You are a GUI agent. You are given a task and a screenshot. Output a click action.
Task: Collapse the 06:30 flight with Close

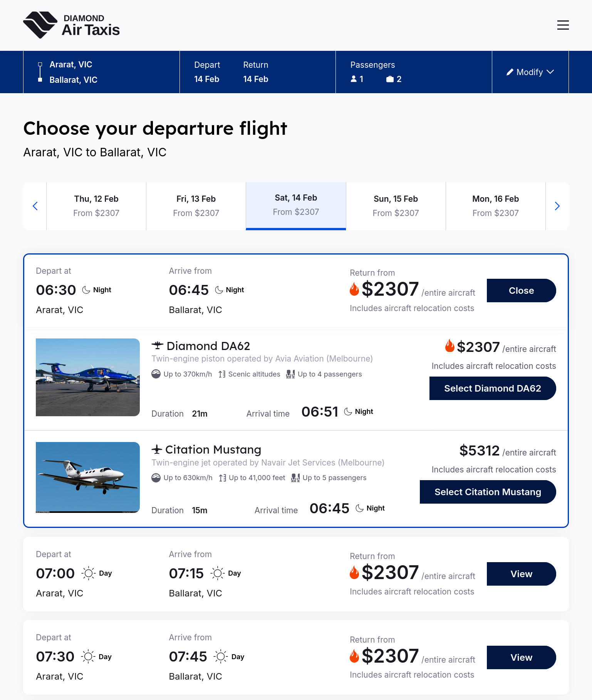tap(521, 291)
